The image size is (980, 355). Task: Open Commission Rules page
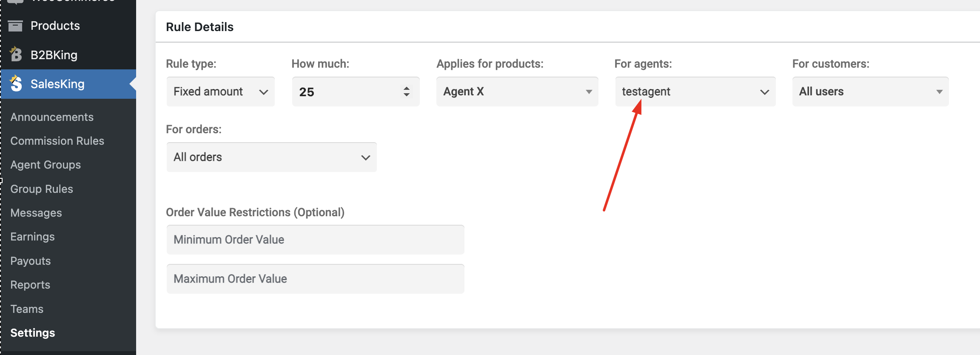pyautogui.click(x=57, y=141)
